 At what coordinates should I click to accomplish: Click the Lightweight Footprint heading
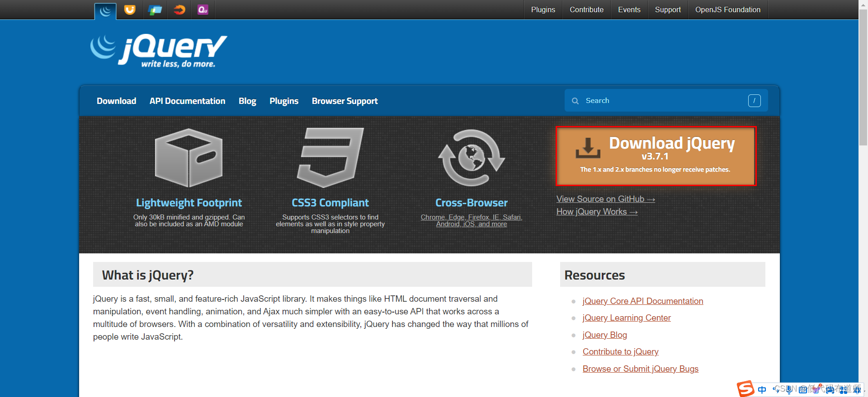click(x=189, y=203)
